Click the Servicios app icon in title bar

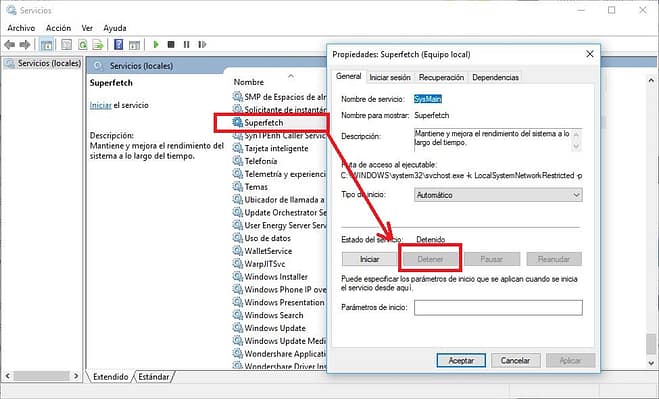11,10
